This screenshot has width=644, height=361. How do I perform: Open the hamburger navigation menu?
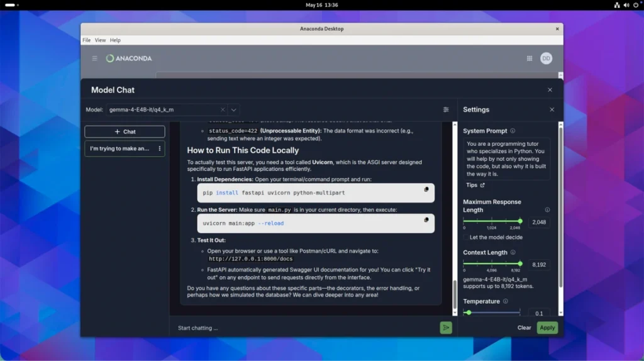(94, 58)
